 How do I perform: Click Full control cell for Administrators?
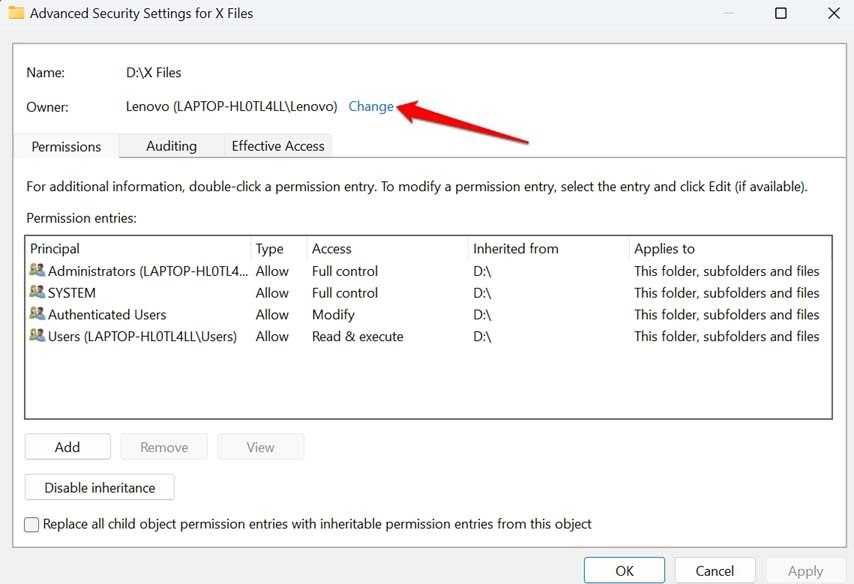pyautogui.click(x=345, y=271)
